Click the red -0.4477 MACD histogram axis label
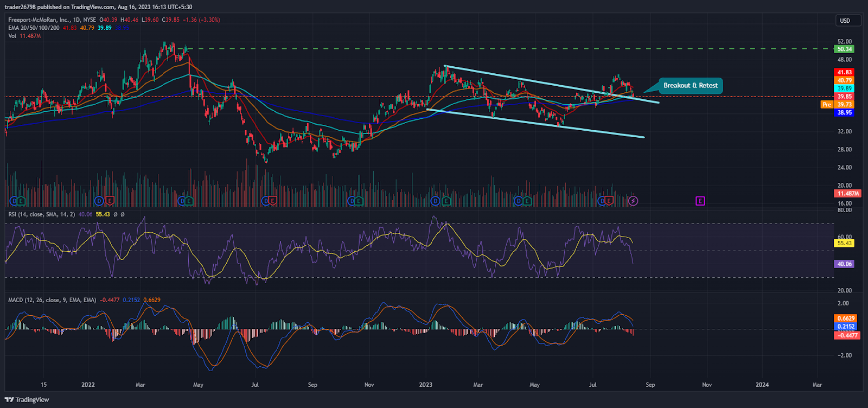The height and width of the screenshot is (408, 868). point(846,335)
